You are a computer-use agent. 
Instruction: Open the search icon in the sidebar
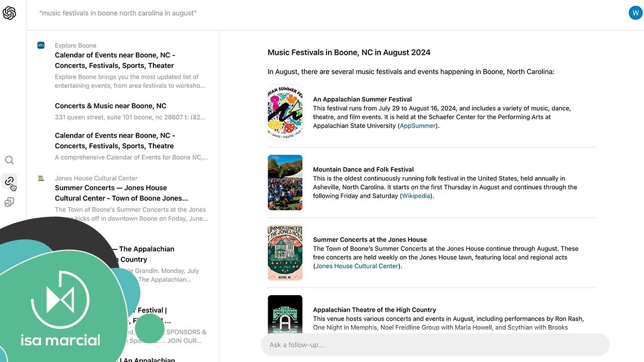[9, 160]
